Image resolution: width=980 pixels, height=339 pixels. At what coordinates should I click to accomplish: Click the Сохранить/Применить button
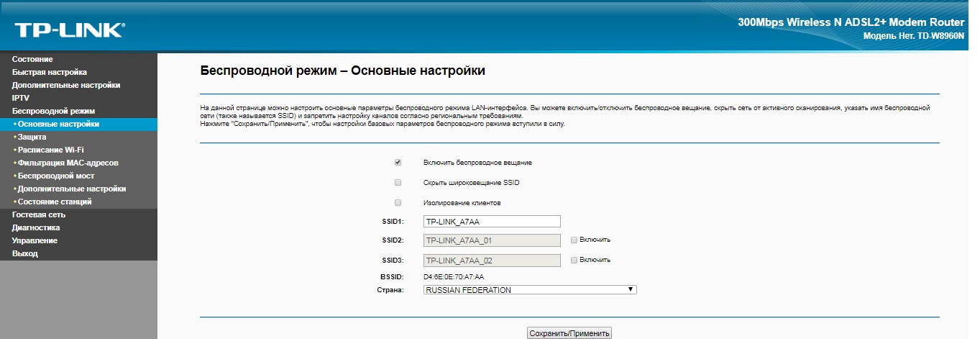tap(569, 333)
